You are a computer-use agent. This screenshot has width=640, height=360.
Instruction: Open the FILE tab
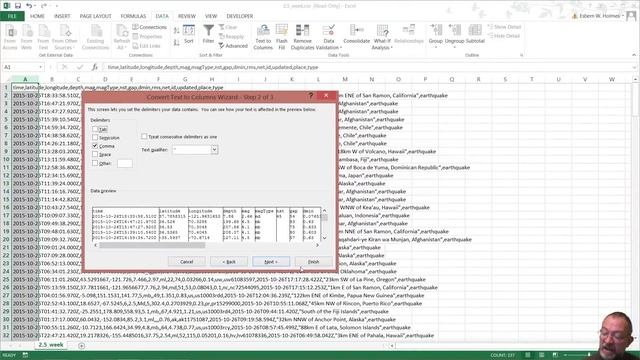(x=12, y=16)
